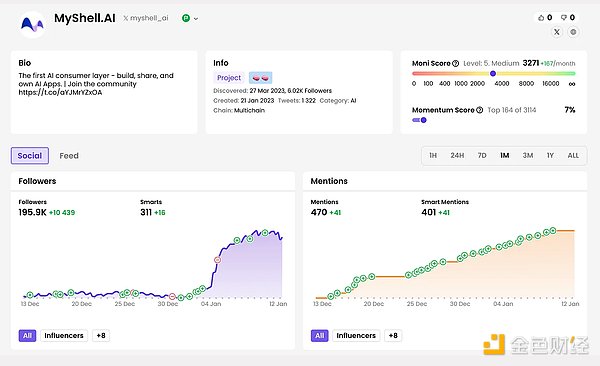The image size is (600, 366).
Task: Click the thumbs down vote icon
Action: (564, 18)
